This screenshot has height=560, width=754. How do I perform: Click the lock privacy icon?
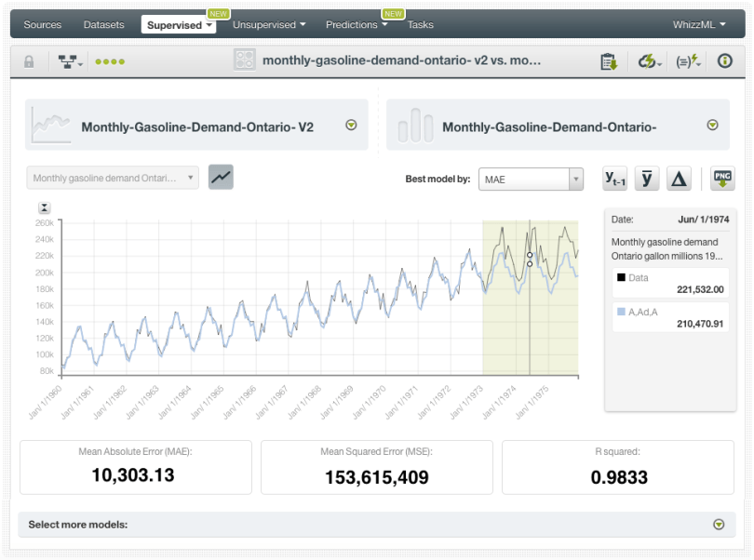[x=29, y=61]
